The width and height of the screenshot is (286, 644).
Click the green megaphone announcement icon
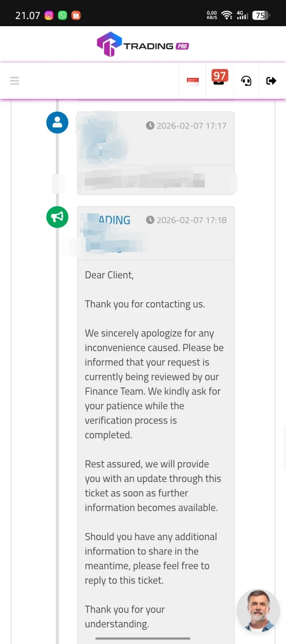[x=57, y=217]
